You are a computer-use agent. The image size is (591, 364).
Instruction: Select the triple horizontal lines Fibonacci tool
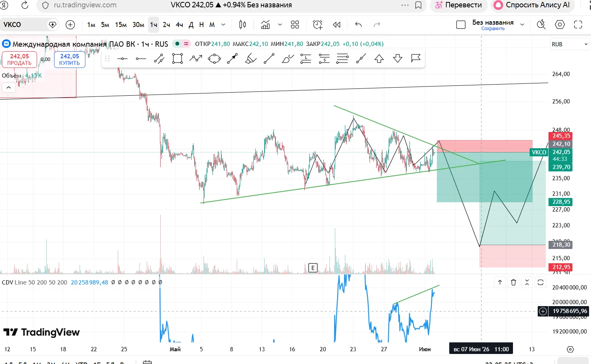tap(342, 59)
